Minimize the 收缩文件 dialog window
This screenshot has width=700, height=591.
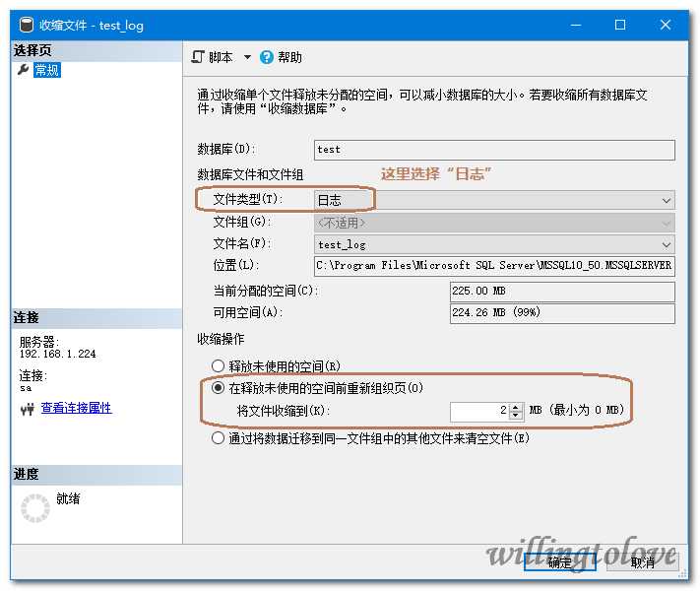(576, 25)
